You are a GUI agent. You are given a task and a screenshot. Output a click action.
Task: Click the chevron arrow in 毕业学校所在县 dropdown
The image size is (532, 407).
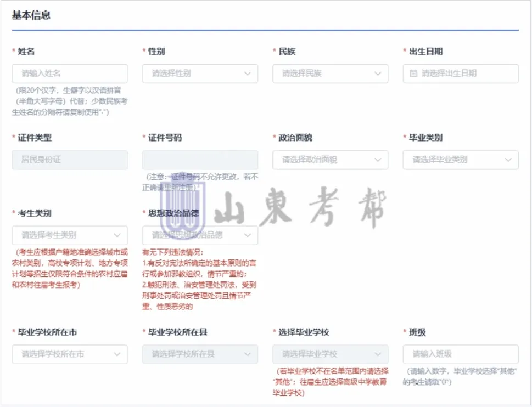coord(248,354)
